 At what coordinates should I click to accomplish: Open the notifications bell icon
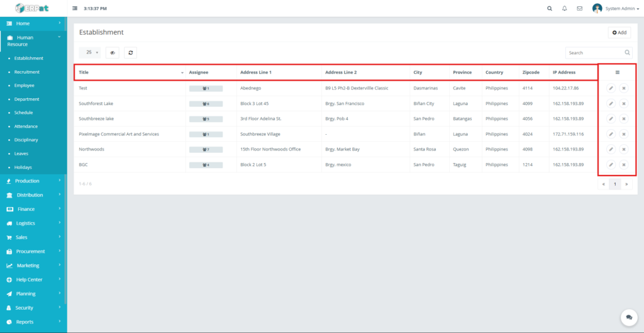coord(565,8)
